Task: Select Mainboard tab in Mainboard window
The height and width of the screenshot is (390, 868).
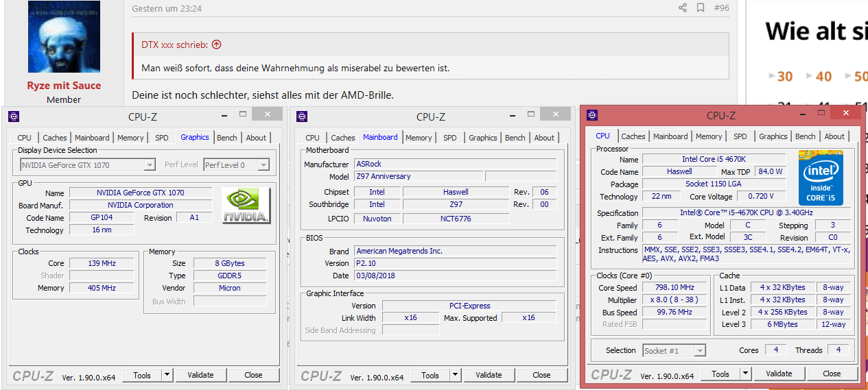Action: point(380,137)
